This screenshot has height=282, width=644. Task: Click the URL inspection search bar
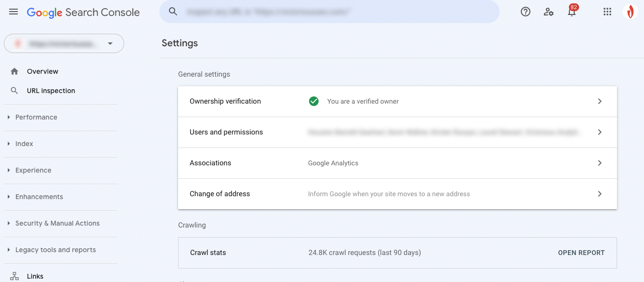pos(329,12)
